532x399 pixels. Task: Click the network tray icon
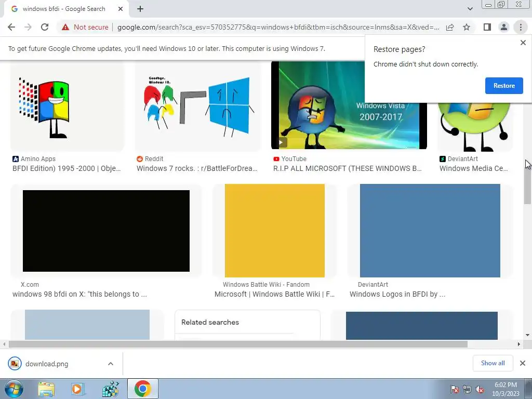click(x=467, y=389)
